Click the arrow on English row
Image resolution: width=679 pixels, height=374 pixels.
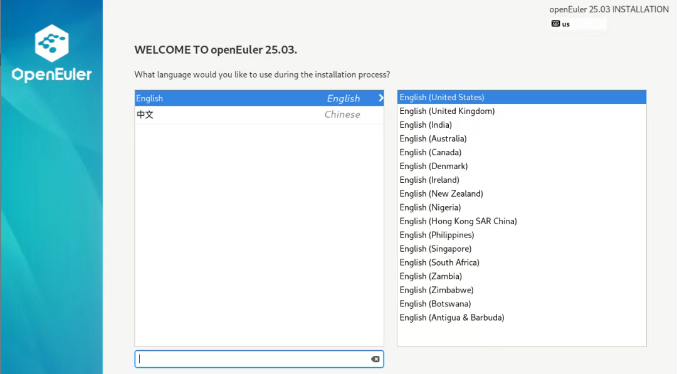click(381, 98)
